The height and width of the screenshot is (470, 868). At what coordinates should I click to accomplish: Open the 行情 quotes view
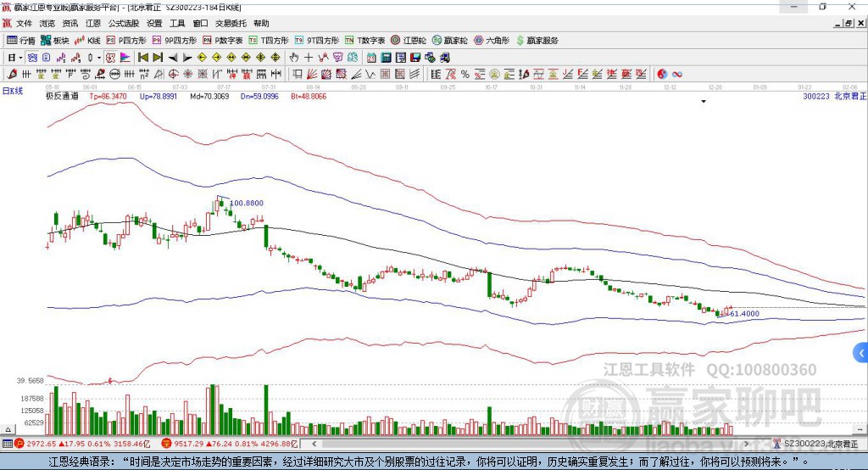(21, 41)
